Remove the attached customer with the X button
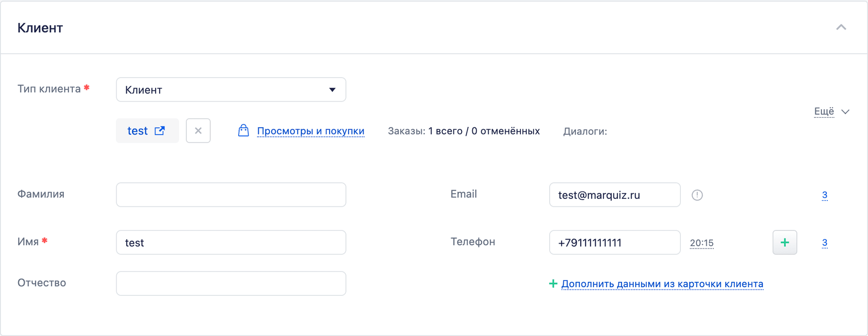Screen dimensions: 868x336 [198, 131]
